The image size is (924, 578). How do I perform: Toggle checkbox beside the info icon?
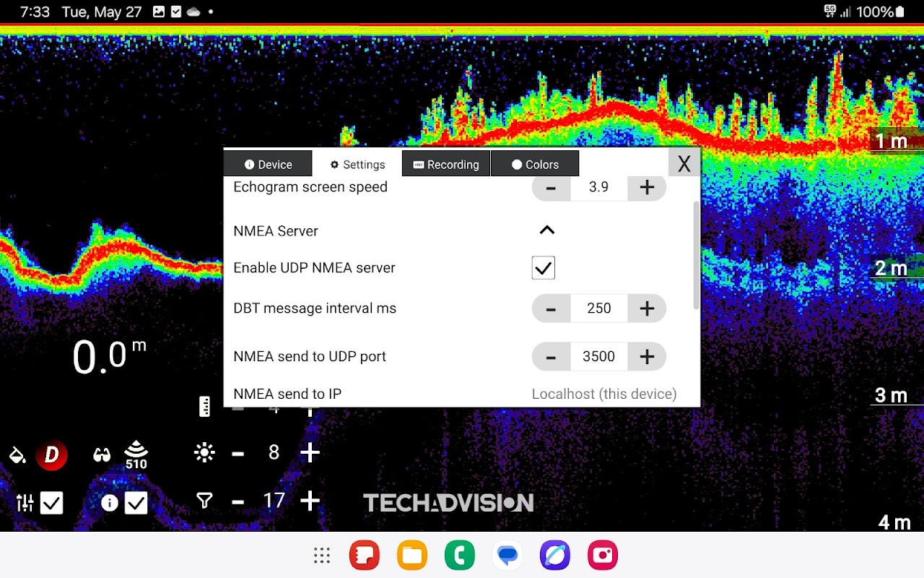(136, 503)
